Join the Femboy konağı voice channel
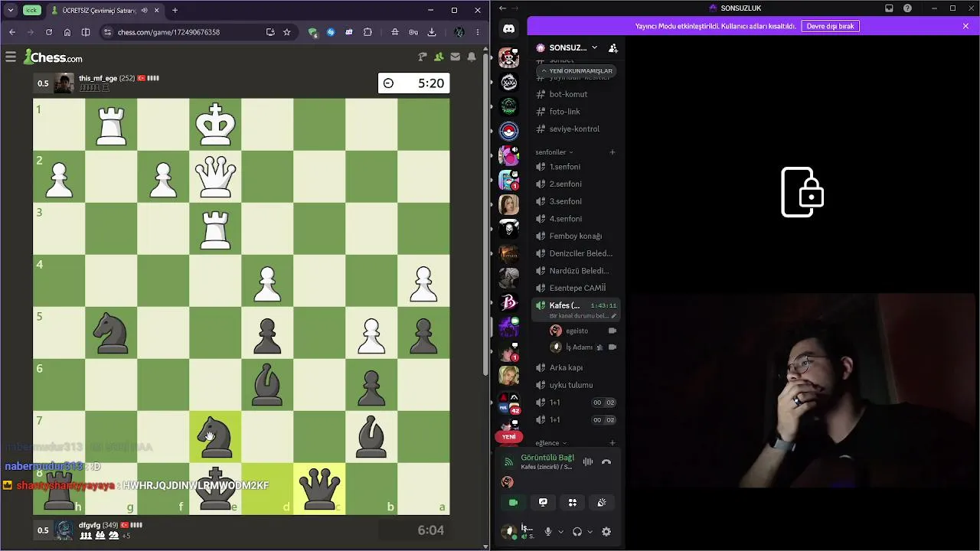980x551 pixels. click(x=576, y=236)
